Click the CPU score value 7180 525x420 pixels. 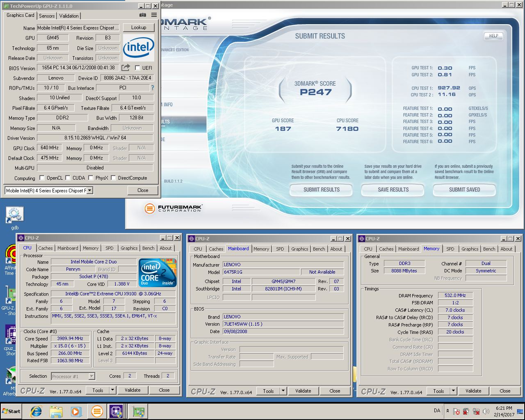[347, 129]
